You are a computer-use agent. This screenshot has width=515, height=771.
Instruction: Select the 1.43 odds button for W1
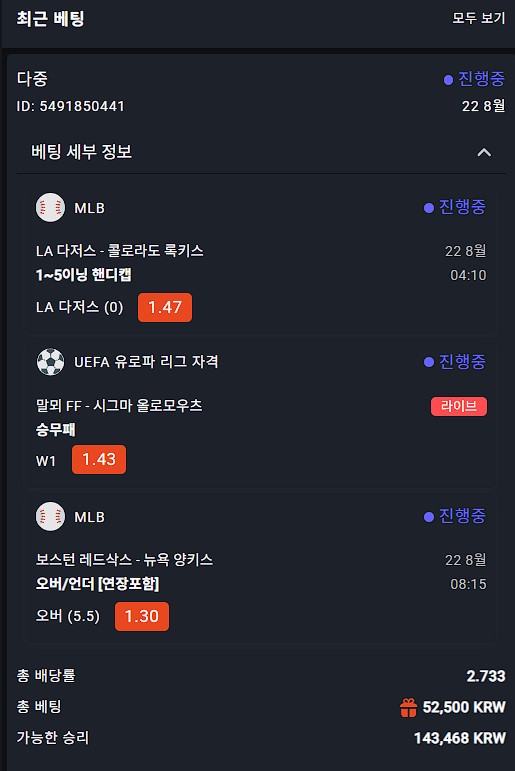coord(99,459)
